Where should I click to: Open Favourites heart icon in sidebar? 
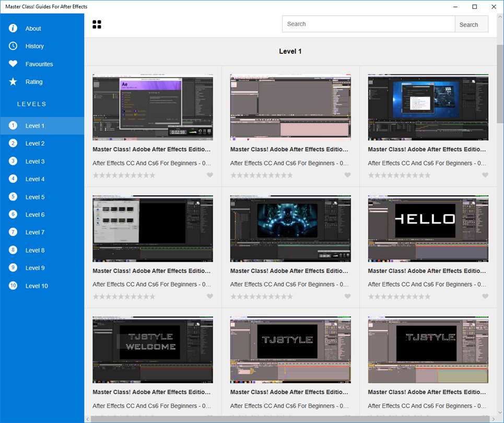pos(13,64)
